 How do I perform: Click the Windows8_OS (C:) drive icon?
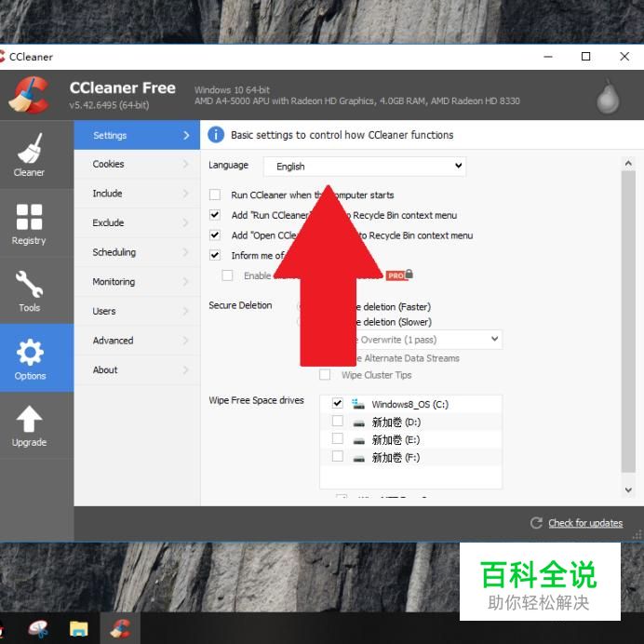[358, 404]
